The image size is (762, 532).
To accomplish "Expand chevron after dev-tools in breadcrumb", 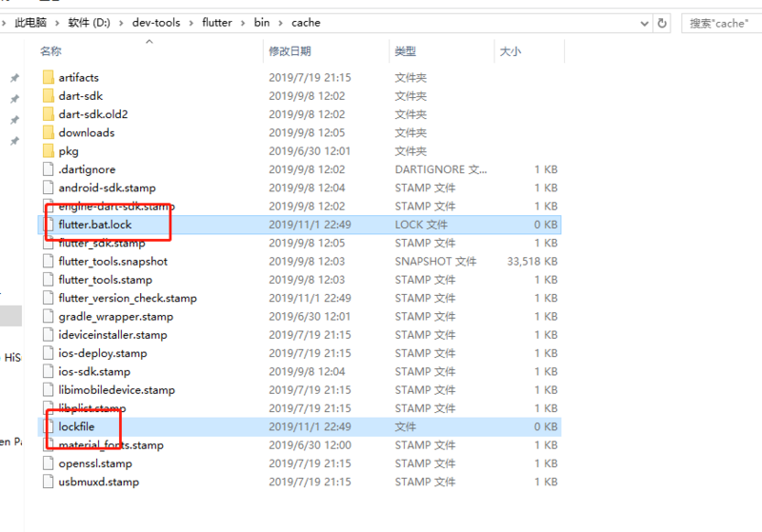I will pos(191,23).
